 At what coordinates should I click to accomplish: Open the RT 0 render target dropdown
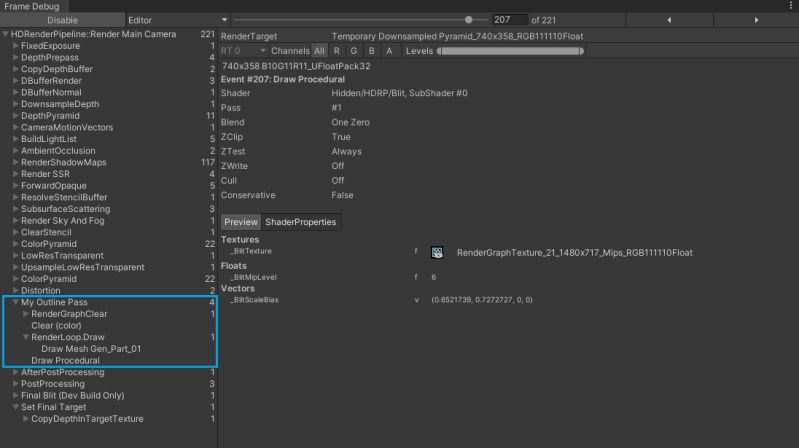[243, 51]
